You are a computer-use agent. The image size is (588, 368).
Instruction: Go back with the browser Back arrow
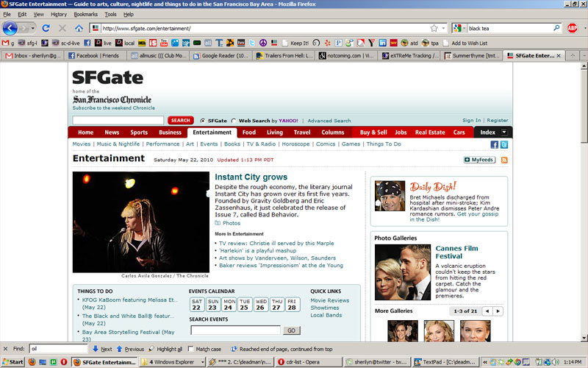tap(10, 28)
